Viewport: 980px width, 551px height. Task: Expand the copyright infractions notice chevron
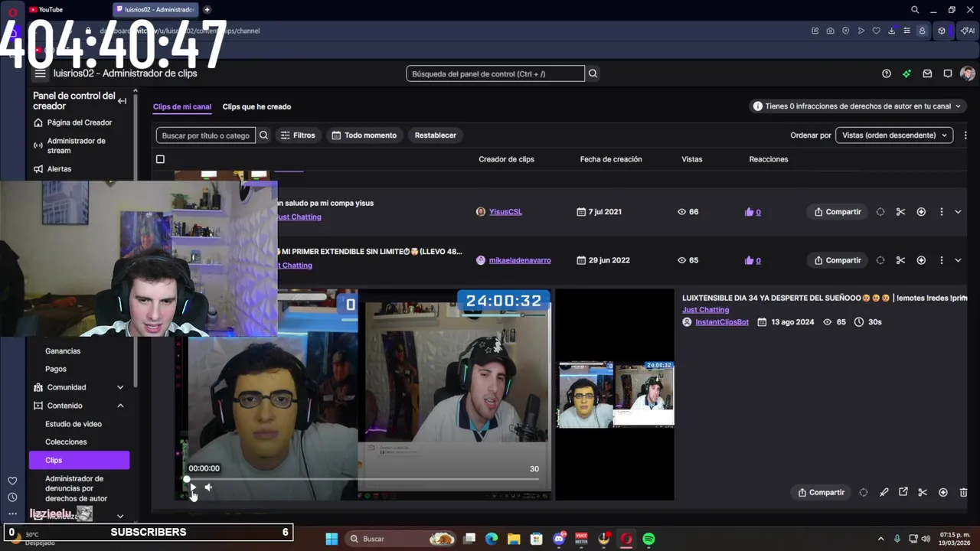pyautogui.click(x=958, y=106)
